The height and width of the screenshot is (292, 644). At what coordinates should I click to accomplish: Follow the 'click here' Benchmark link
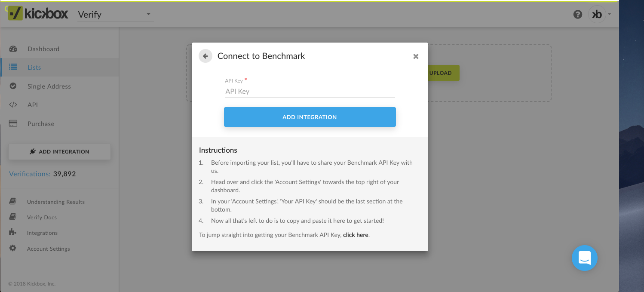[x=356, y=235]
